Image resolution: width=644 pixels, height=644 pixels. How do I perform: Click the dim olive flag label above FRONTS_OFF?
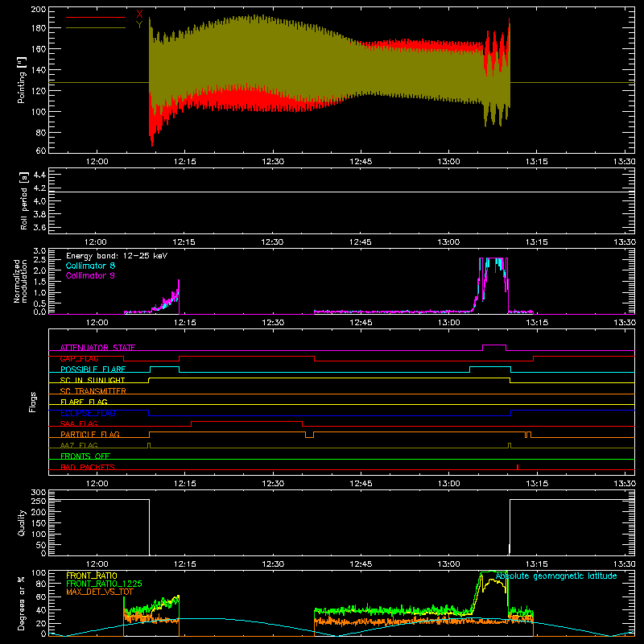tap(79, 445)
